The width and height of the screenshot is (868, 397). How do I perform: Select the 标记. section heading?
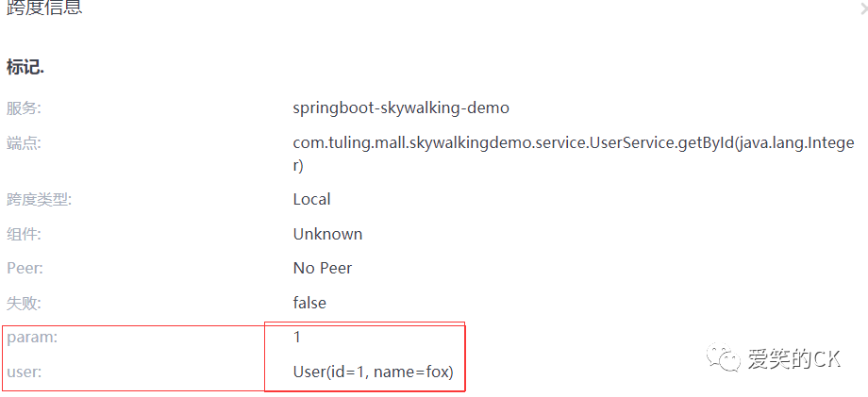[26, 67]
